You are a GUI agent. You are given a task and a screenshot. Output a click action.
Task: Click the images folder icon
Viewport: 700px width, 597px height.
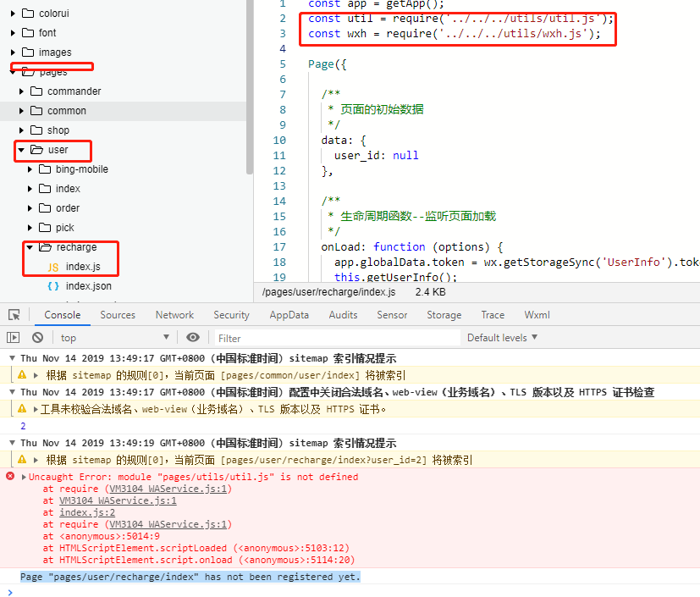(x=28, y=53)
